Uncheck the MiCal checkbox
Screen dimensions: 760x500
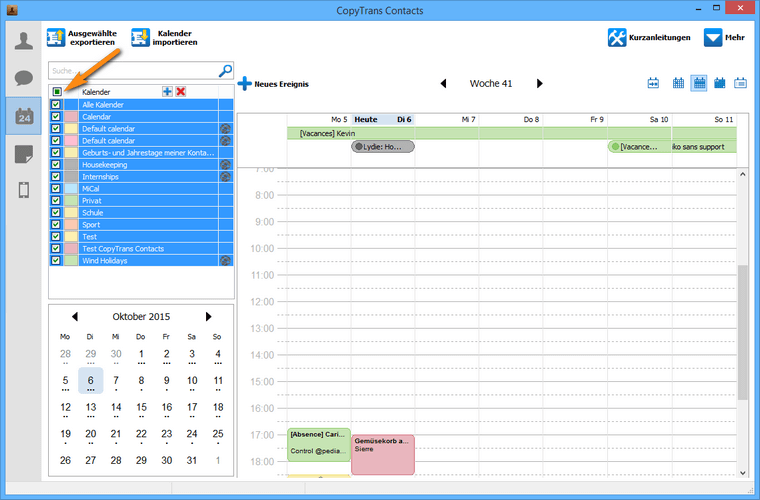(x=56, y=188)
